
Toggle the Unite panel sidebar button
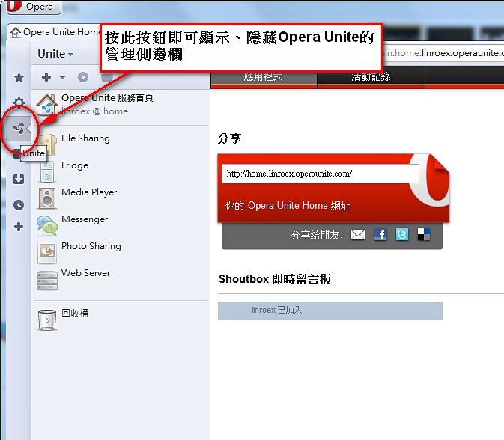[19, 129]
